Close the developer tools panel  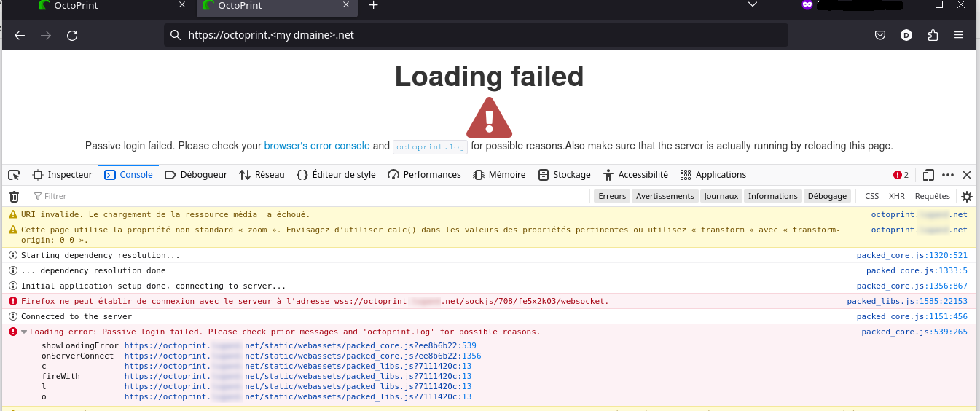pos(967,175)
